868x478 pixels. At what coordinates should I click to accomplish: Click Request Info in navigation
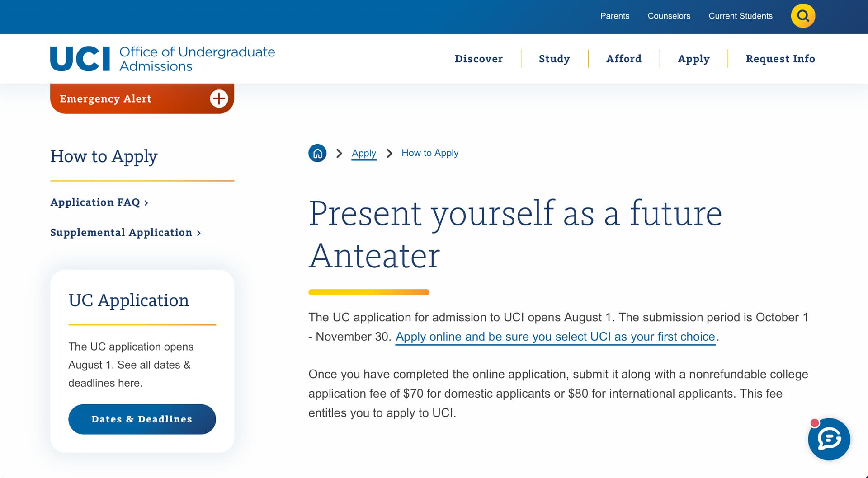point(780,59)
